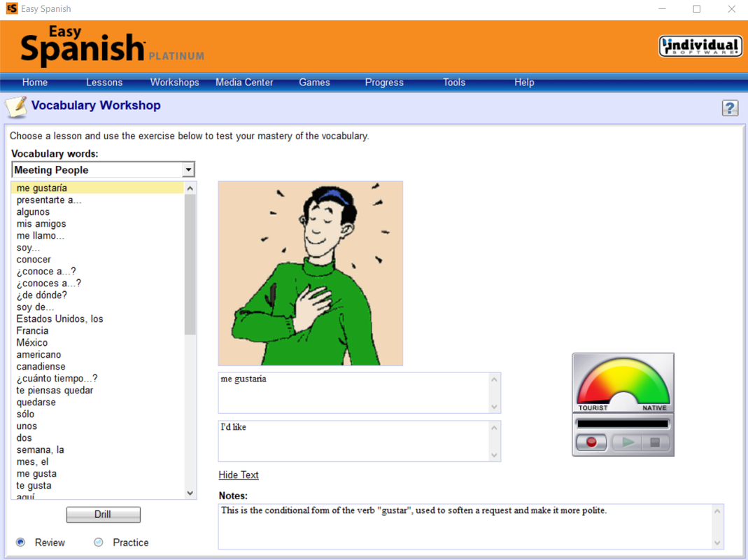Click the Hide Text link
Viewport: 748px width, 560px height.
(x=239, y=475)
